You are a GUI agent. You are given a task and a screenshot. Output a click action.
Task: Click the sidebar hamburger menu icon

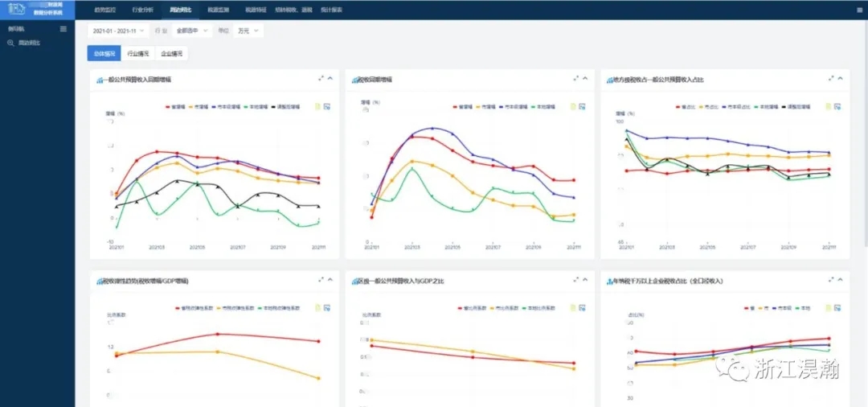pos(63,29)
